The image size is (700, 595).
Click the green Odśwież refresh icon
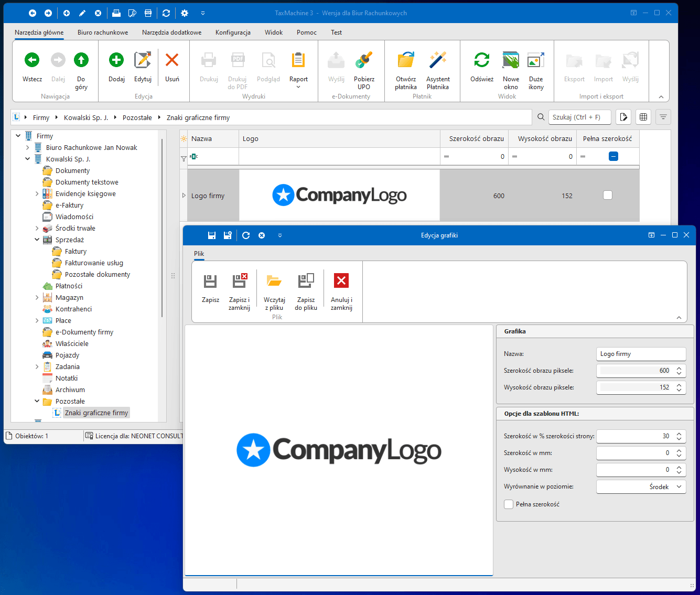[481, 61]
